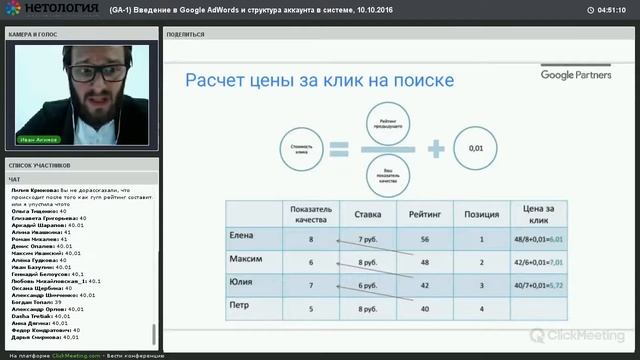Screen dimensions: 640x360
Task: Click the Рейтинг предыдущего circle
Action: click(x=388, y=124)
